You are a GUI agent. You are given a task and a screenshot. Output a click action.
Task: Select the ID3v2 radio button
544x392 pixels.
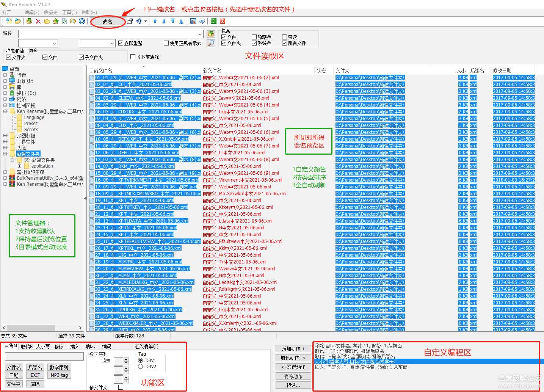tap(141, 367)
